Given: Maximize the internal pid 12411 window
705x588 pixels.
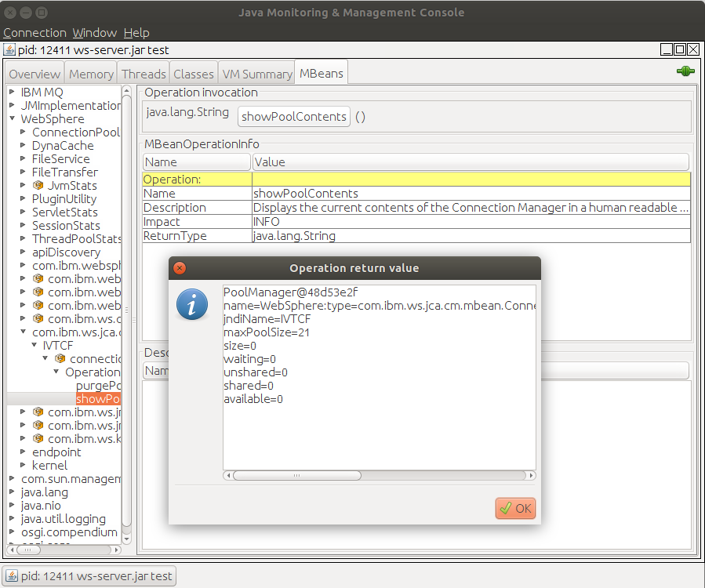Looking at the screenshot, I should 679,49.
